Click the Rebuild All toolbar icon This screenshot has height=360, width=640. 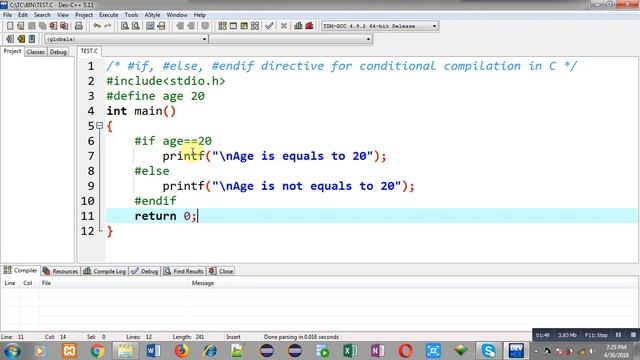(255, 26)
